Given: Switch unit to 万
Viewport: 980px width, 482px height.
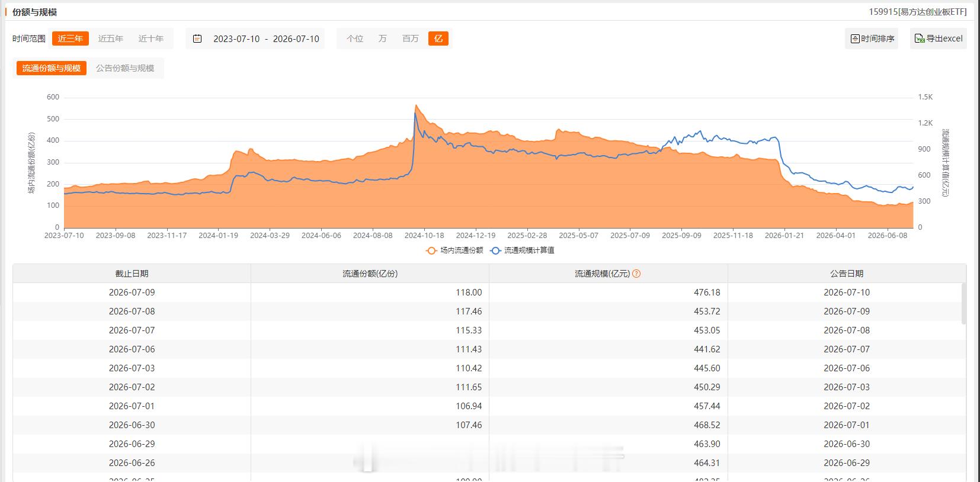Looking at the screenshot, I should (382, 38).
